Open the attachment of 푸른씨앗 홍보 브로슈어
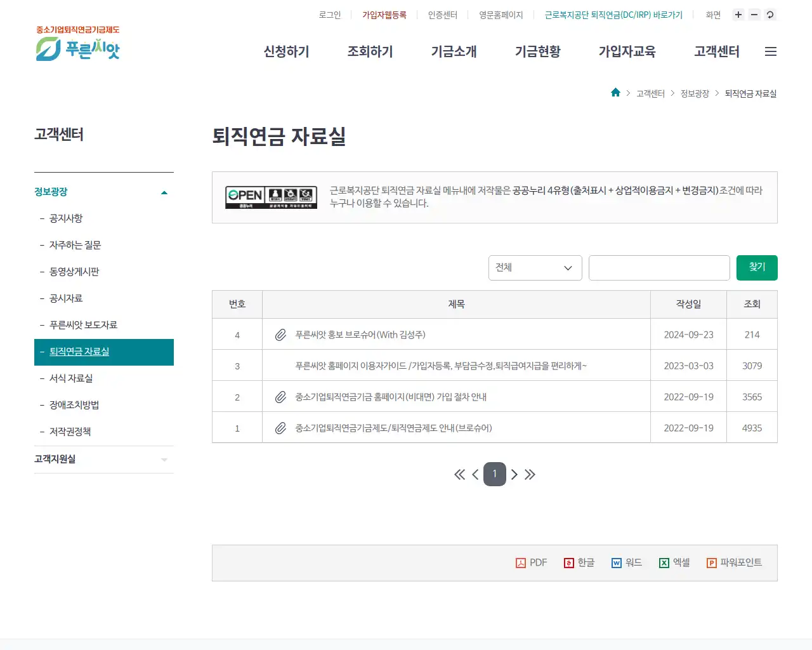This screenshot has height=650, width=812. (280, 335)
